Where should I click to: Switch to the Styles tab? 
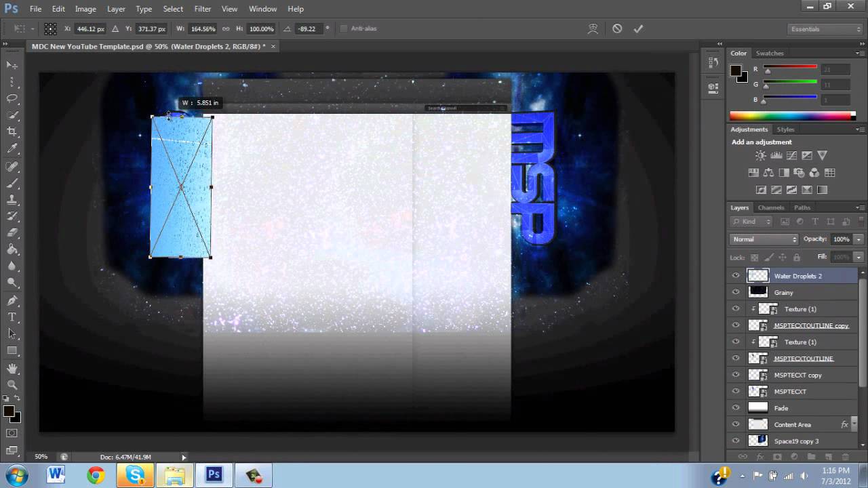click(x=785, y=129)
